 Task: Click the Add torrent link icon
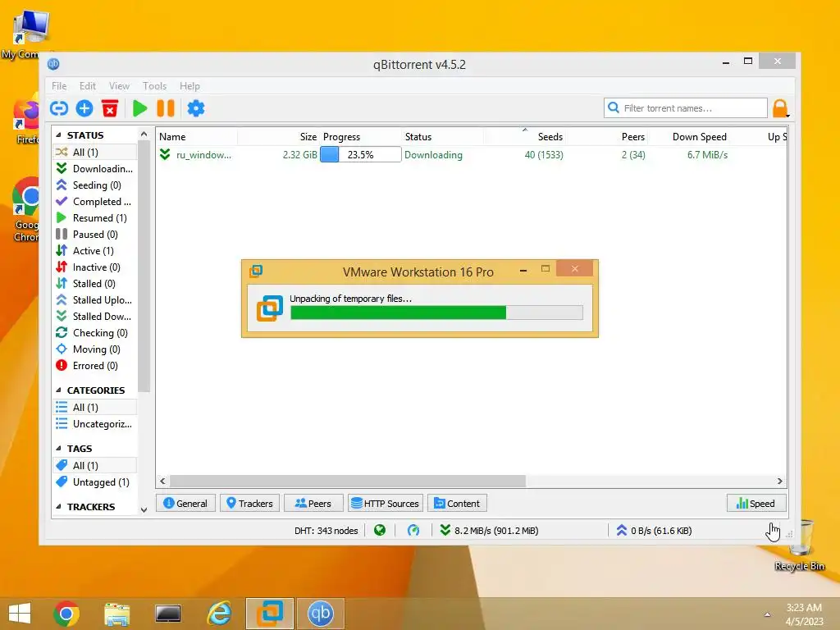coord(59,108)
